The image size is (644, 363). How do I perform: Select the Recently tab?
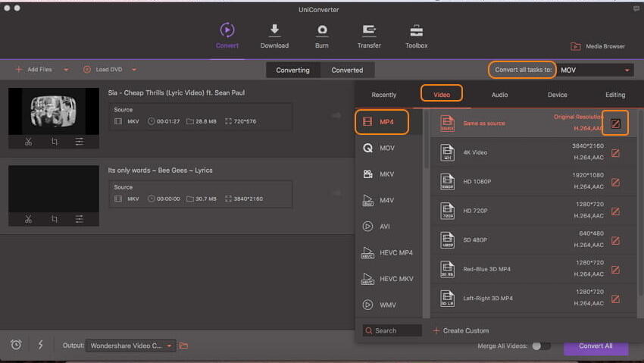(x=383, y=95)
